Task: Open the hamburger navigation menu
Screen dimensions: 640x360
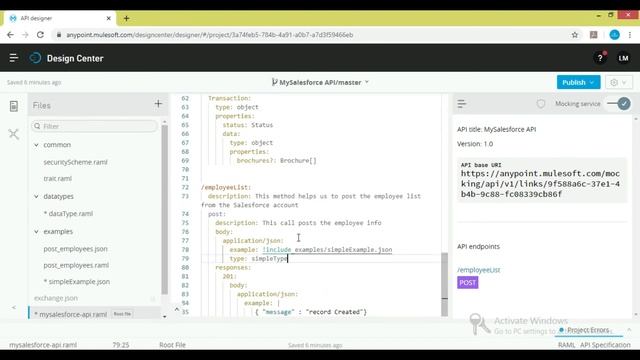Action: click(x=13, y=58)
